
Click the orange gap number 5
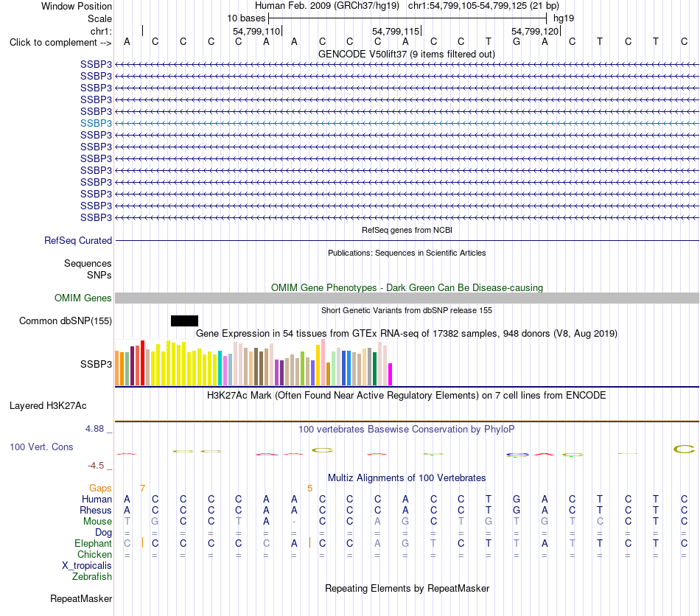[x=309, y=489]
